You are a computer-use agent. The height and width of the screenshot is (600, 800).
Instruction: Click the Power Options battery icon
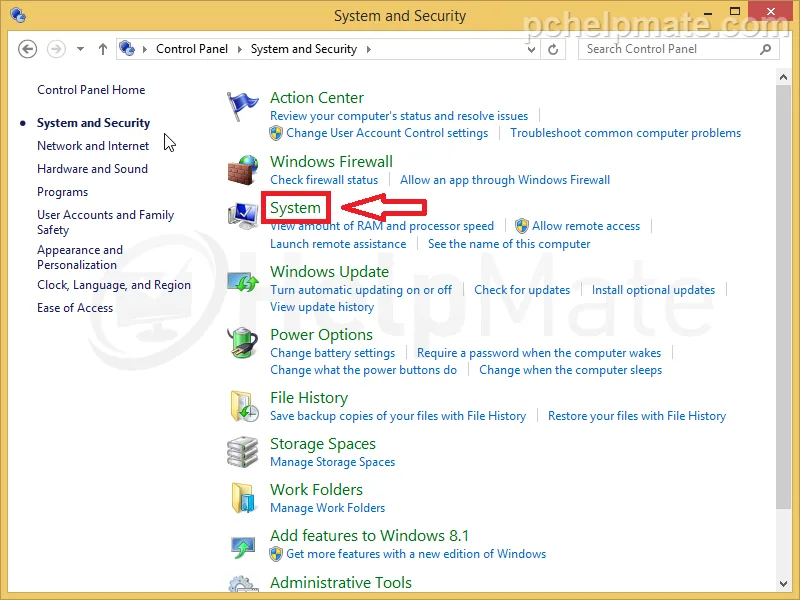click(242, 342)
